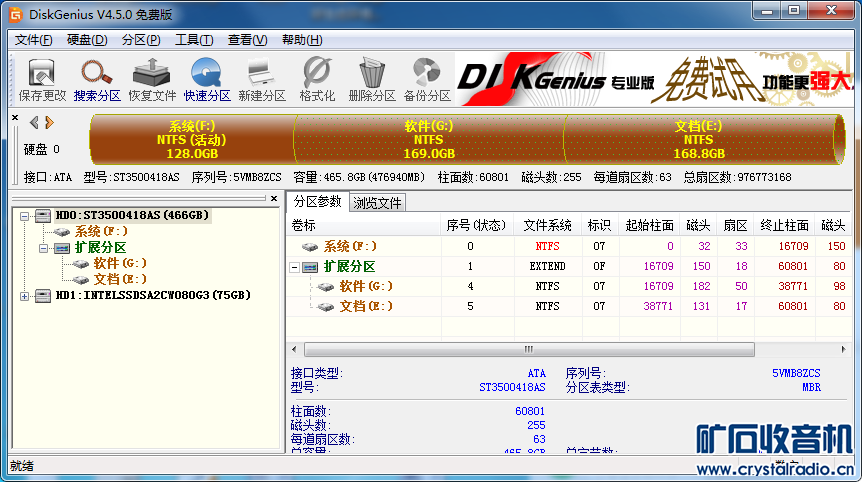Click the DiskGenius 专业版 banner advertisement

654,79
